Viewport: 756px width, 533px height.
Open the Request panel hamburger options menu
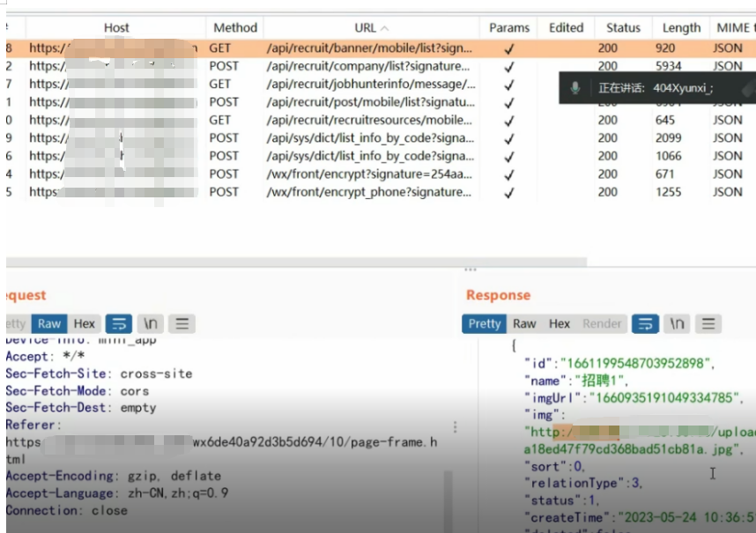[181, 323]
